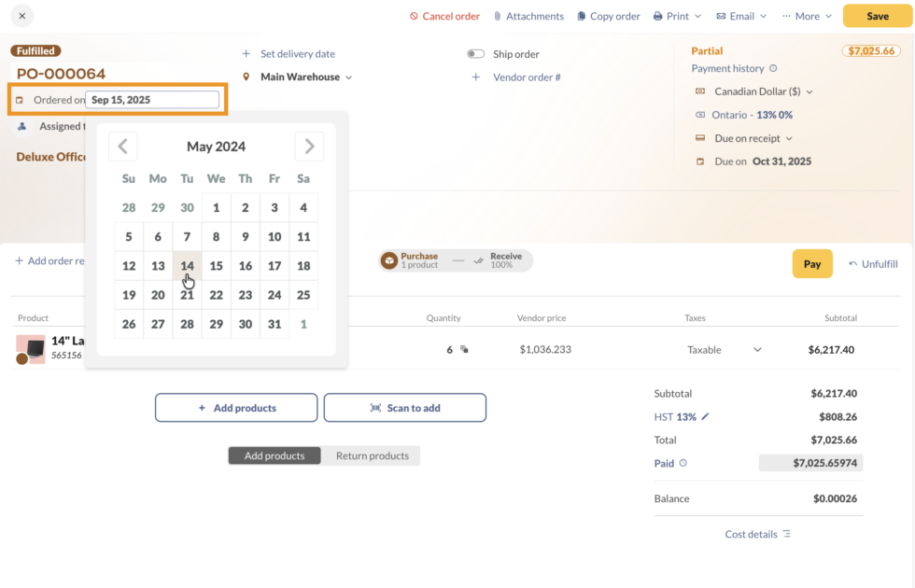Click the $7,025.66 amount badge
This screenshot has height=588, width=915.
pos(871,50)
